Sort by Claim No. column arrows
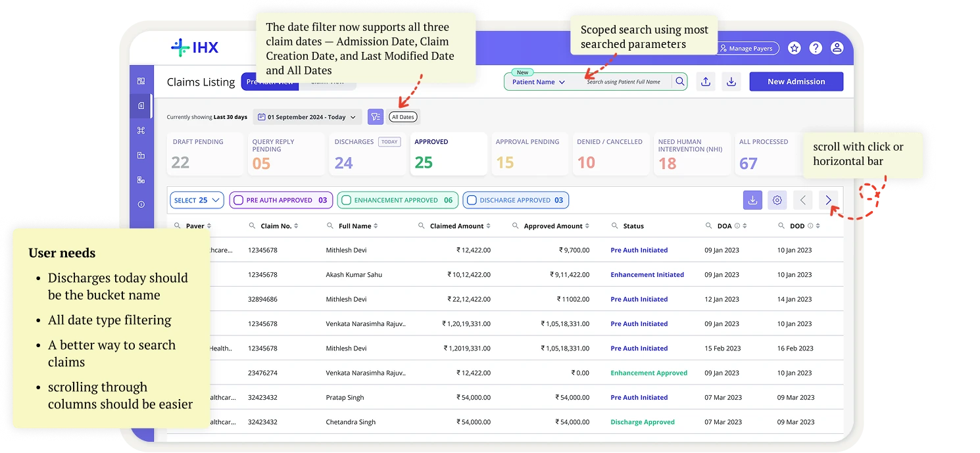 coord(296,226)
